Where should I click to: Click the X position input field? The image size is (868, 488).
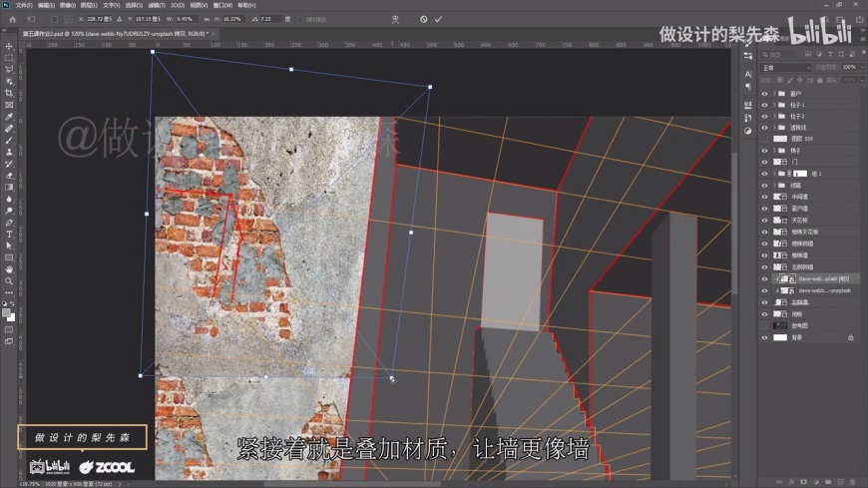(x=99, y=19)
